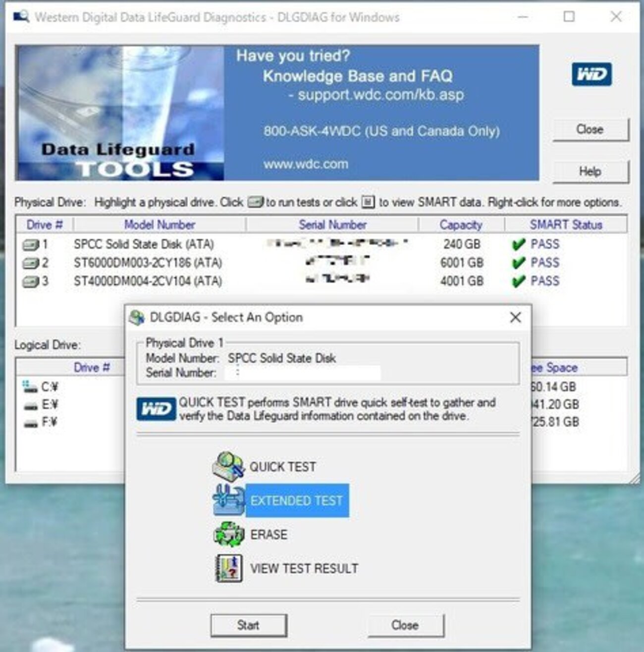Click the 6001 GB capacity cell
Image resolution: width=644 pixels, height=652 pixels.
(461, 263)
